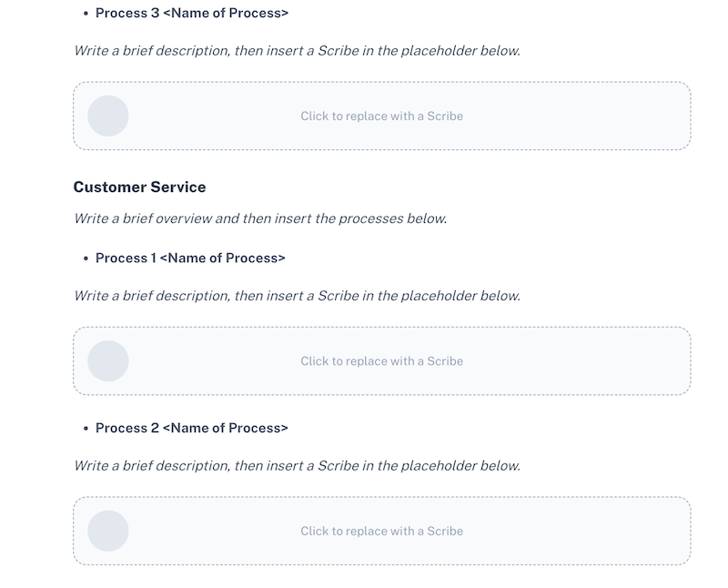Select bullet point beside Process 2 heading
728x588 pixels.
click(86, 428)
